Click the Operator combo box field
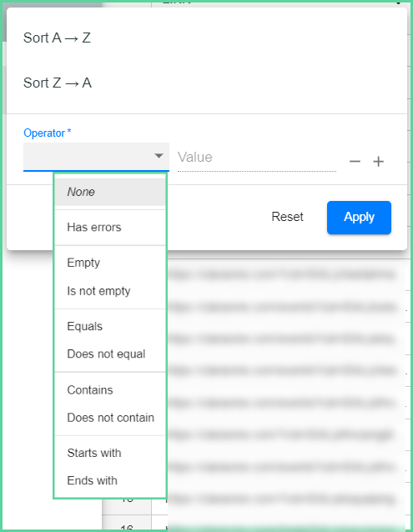Screen dimensions: 413x532 point(96,157)
